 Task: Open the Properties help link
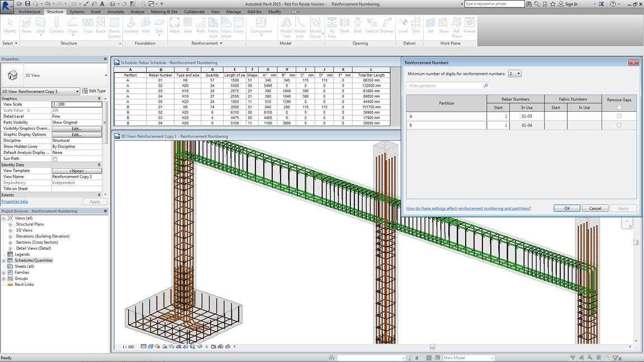[x=15, y=202]
